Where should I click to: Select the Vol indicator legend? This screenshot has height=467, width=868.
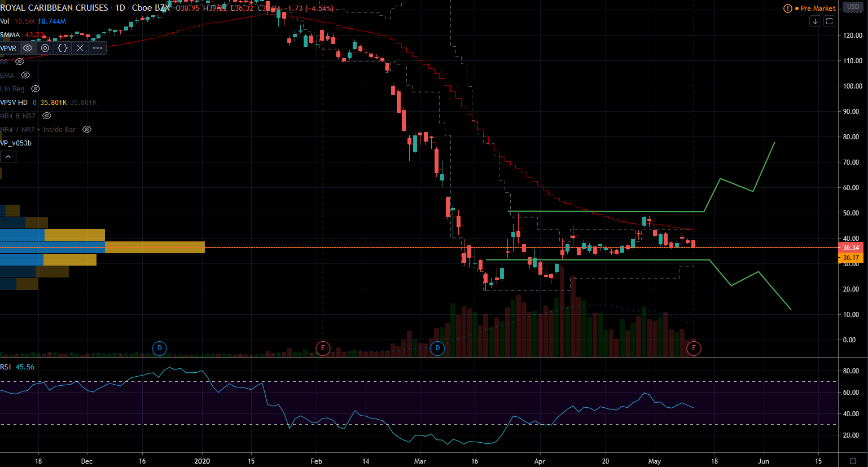click(5, 21)
